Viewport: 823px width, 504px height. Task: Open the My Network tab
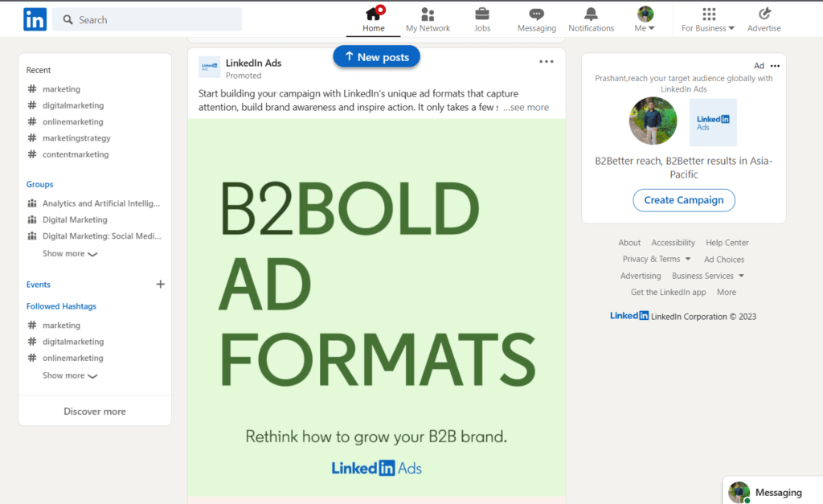(428, 19)
